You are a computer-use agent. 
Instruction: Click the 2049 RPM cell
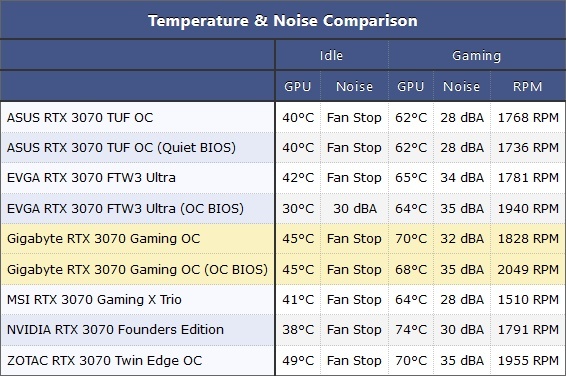528,270
